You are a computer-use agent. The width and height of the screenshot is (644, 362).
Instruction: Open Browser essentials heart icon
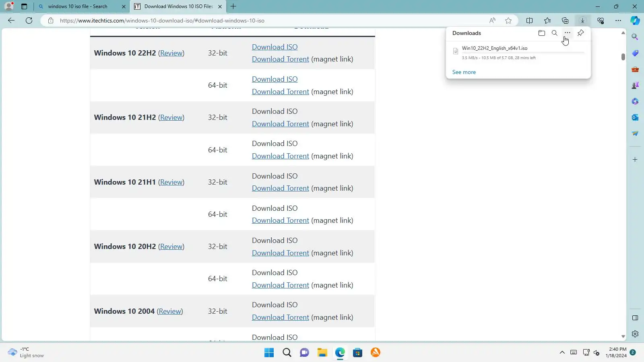[x=601, y=21]
